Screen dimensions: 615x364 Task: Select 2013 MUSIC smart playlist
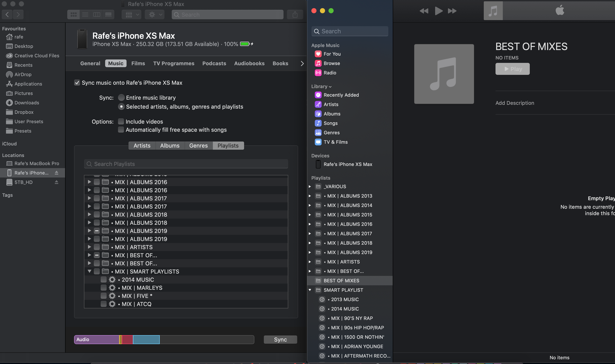pyautogui.click(x=345, y=299)
